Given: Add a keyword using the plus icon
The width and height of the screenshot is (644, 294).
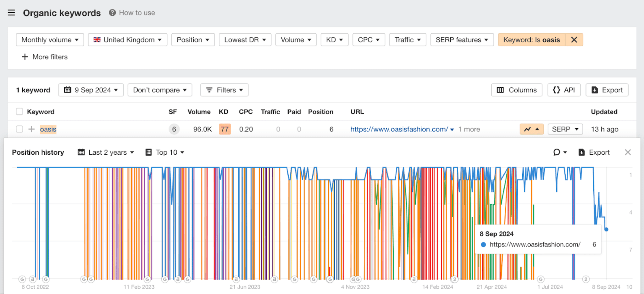Looking at the screenshot, I should tap(31, 129).
